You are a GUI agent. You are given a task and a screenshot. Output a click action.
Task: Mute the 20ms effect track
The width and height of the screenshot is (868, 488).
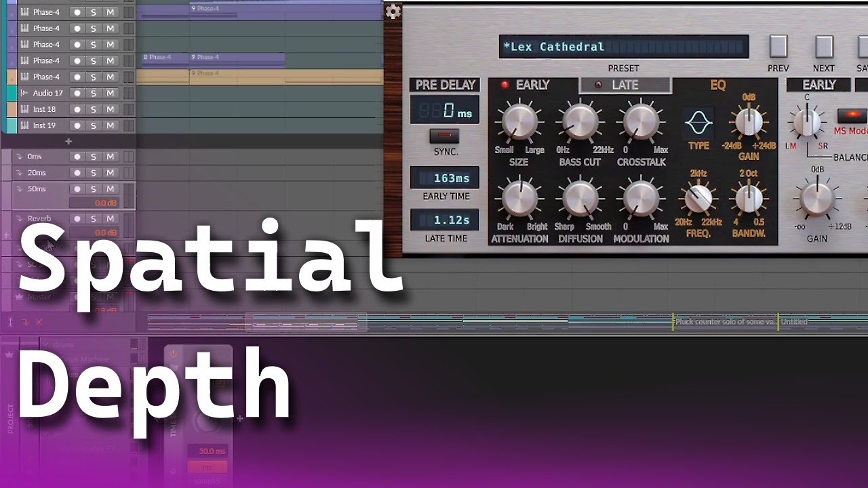pyautogui.click(x=110, y=173)
